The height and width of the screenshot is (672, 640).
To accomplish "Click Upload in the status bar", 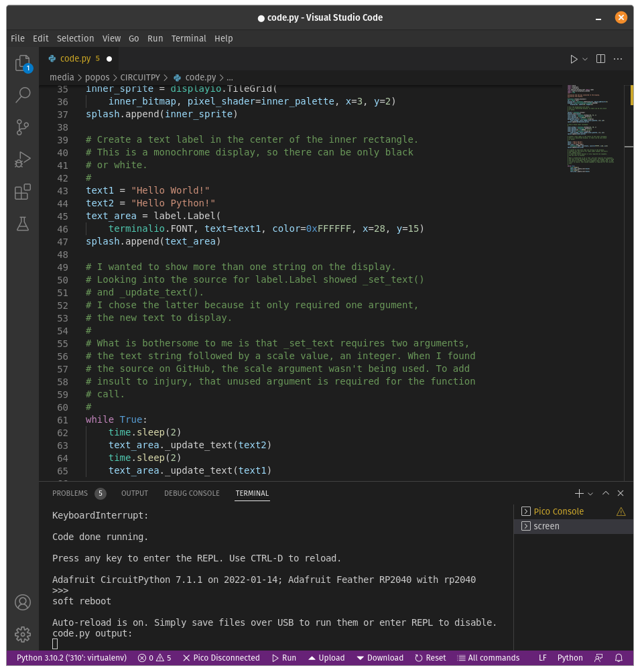I will click(x=326, y=658).
